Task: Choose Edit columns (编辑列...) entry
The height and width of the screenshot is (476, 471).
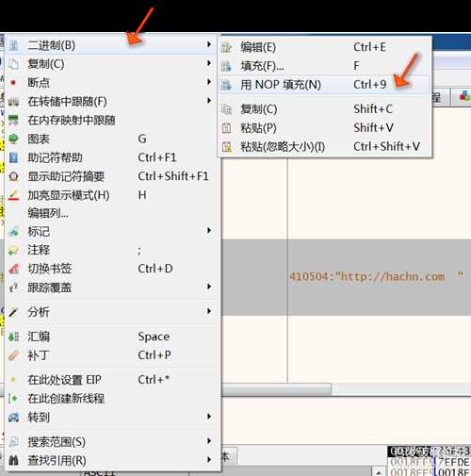Action: click(x=112, y=213)
